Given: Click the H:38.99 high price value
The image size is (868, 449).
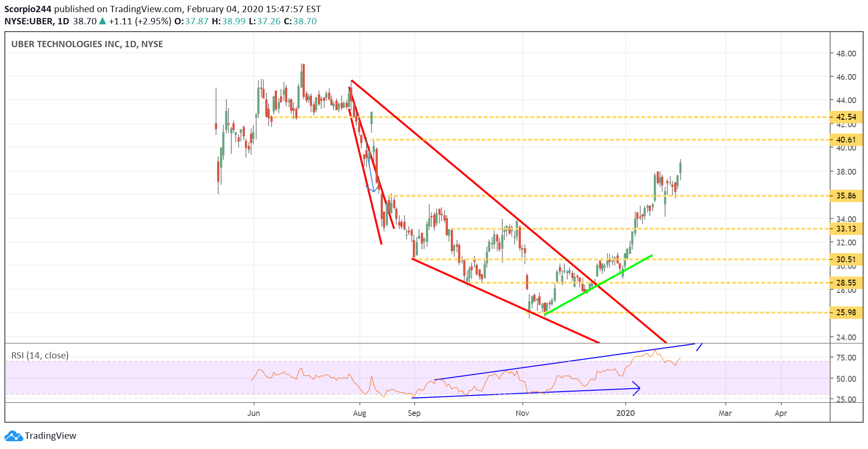Looking at the screenshot, I should tap(228, 21).
